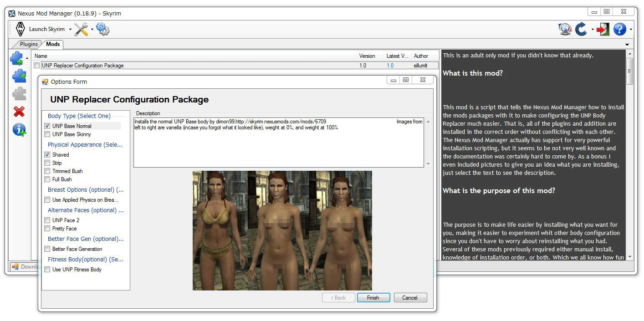
Task: Click mod info panel scrollbar thumb
Action: coord(630,71)
